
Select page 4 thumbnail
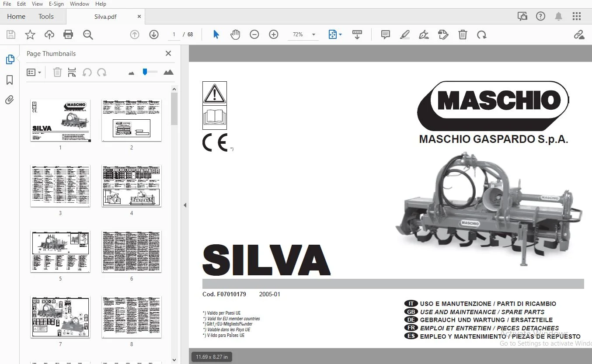pos(132,186)
